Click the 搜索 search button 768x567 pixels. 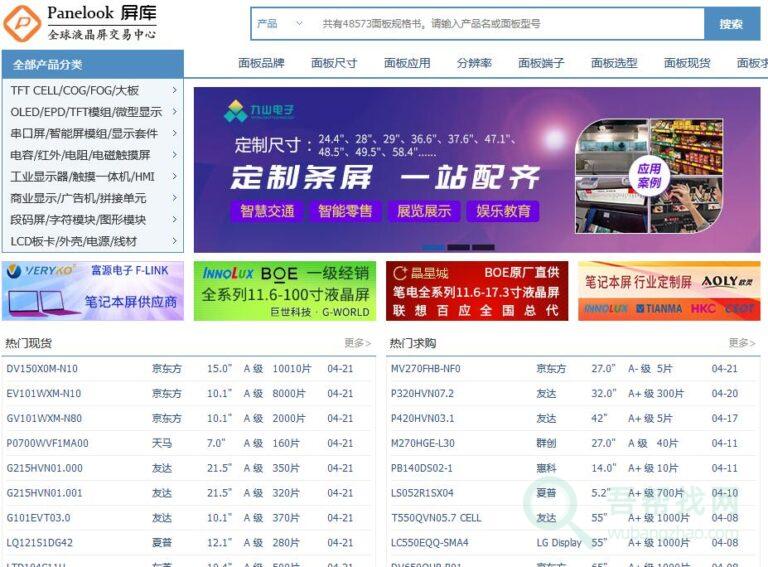[x=731, y=24]
